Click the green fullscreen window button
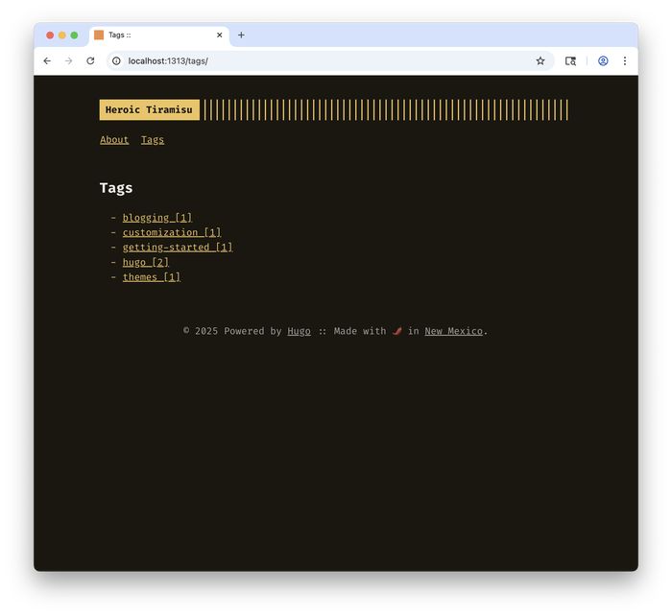The width and height of the screenshot is (672, 616). 74,36
